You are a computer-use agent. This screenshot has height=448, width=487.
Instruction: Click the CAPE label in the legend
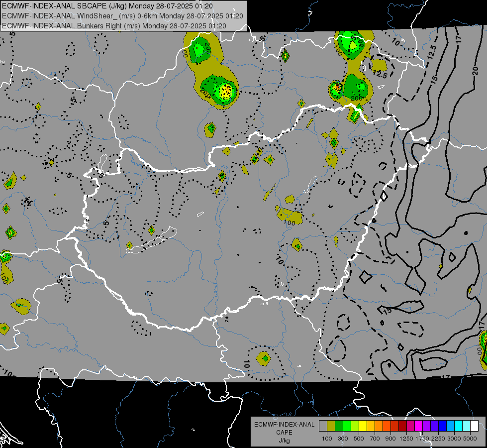coord(284,433)
